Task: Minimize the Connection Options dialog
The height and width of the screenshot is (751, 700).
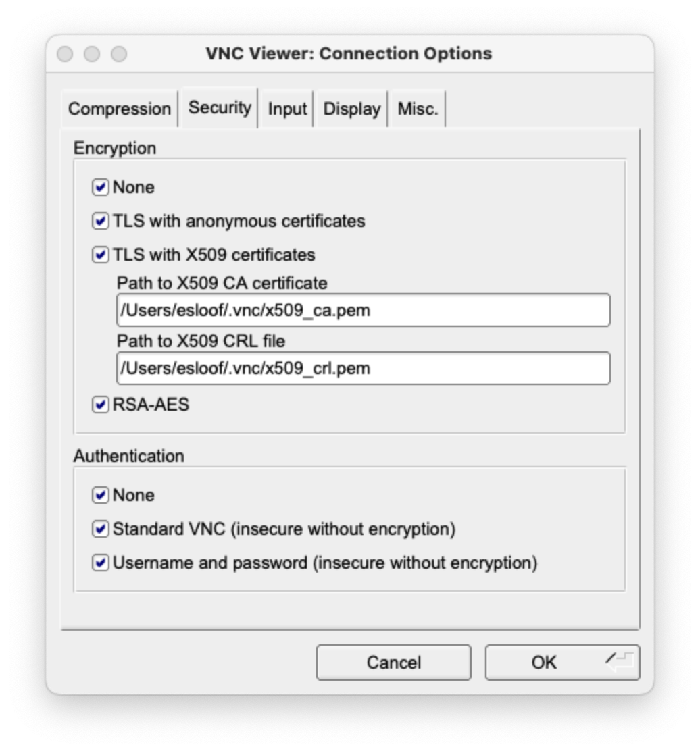Action: point(91,54)
